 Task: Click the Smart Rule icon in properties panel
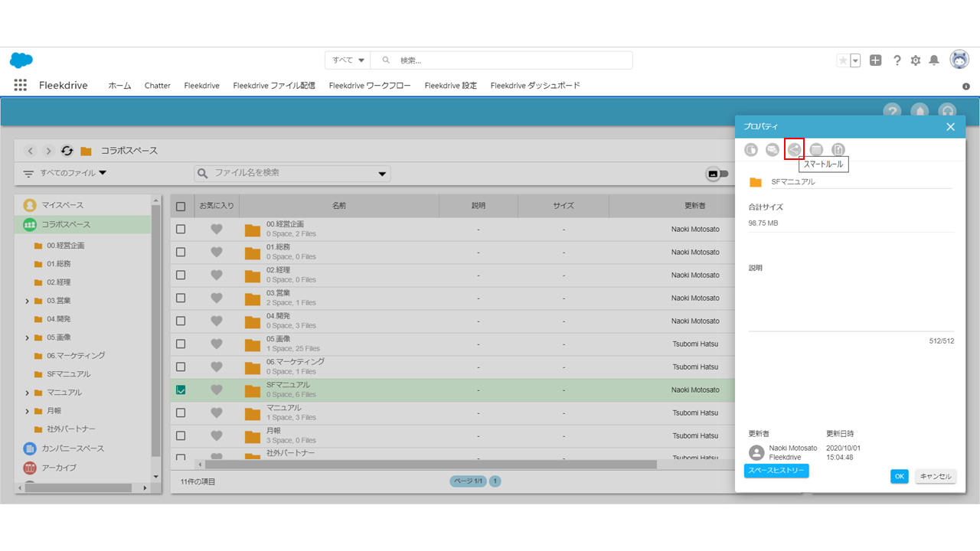click(794, 150)
